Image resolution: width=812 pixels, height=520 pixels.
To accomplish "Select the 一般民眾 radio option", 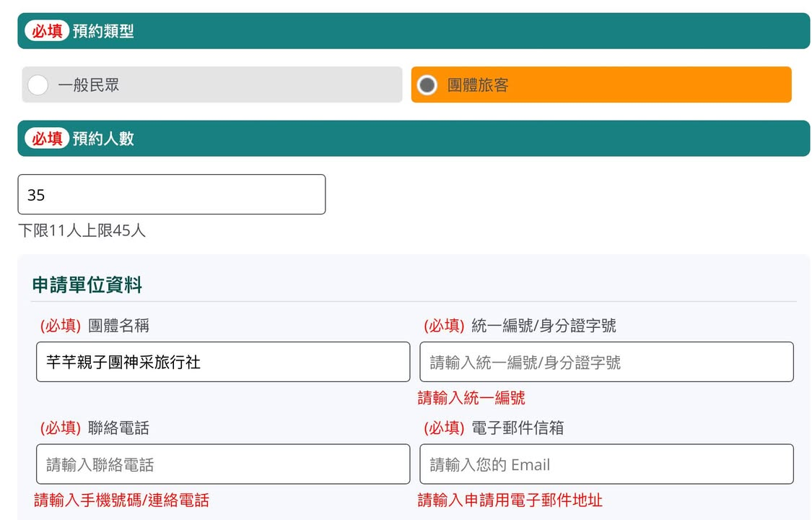I will point(38,85).
